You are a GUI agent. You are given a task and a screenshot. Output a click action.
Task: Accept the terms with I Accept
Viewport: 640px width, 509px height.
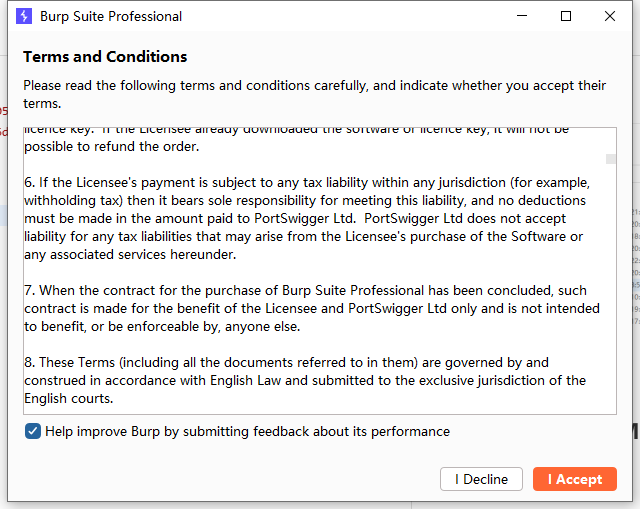pos(575,479)
